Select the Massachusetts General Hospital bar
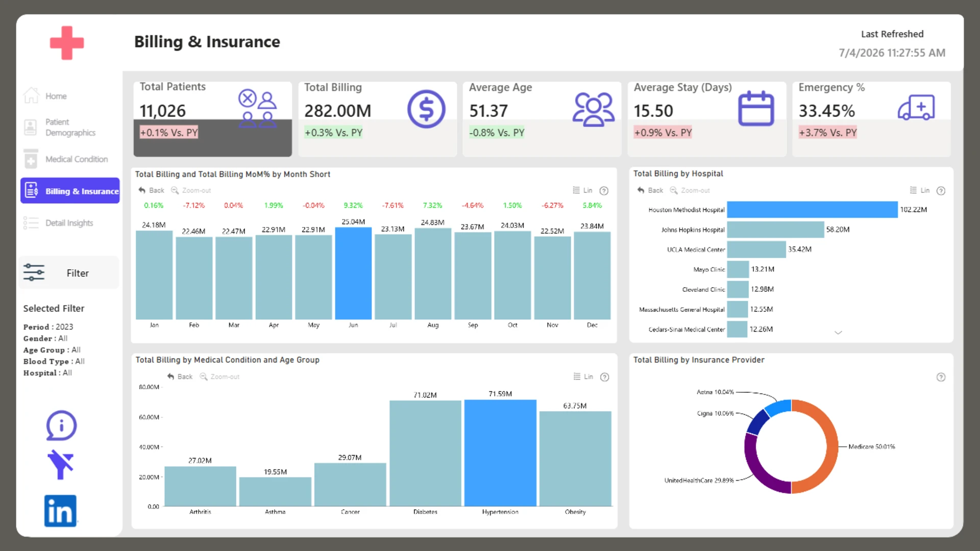 coord(738,309)
